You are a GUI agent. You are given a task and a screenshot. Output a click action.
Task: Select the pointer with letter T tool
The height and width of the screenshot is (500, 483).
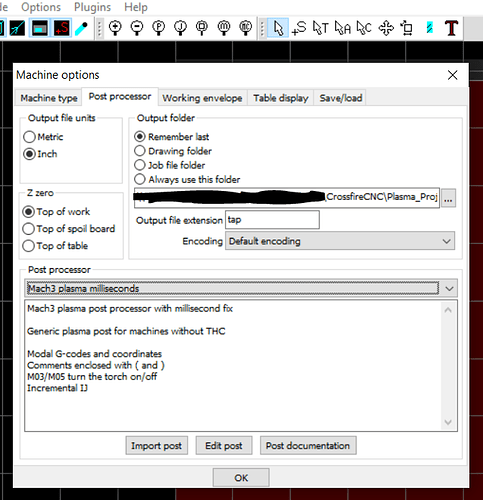pyautogui.click(x=321, y=28)
